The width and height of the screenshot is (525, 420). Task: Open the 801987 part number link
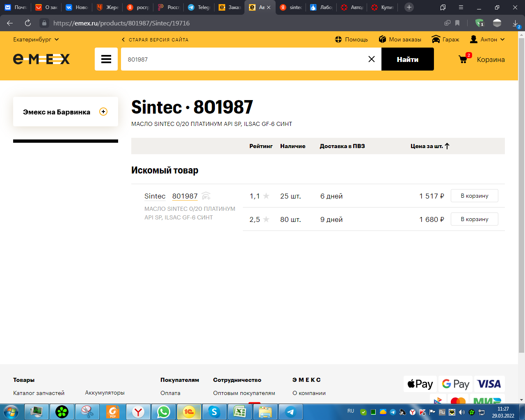[x=185, y=196]
